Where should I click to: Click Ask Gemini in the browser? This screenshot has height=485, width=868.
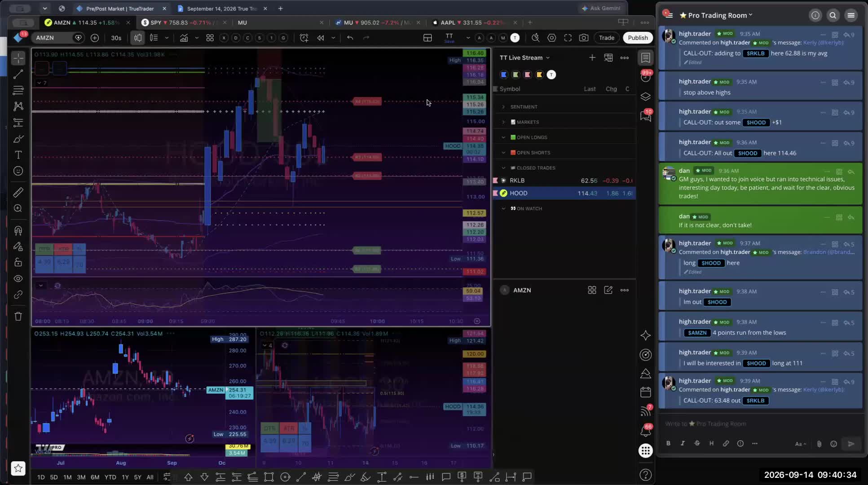pos(601,8)
